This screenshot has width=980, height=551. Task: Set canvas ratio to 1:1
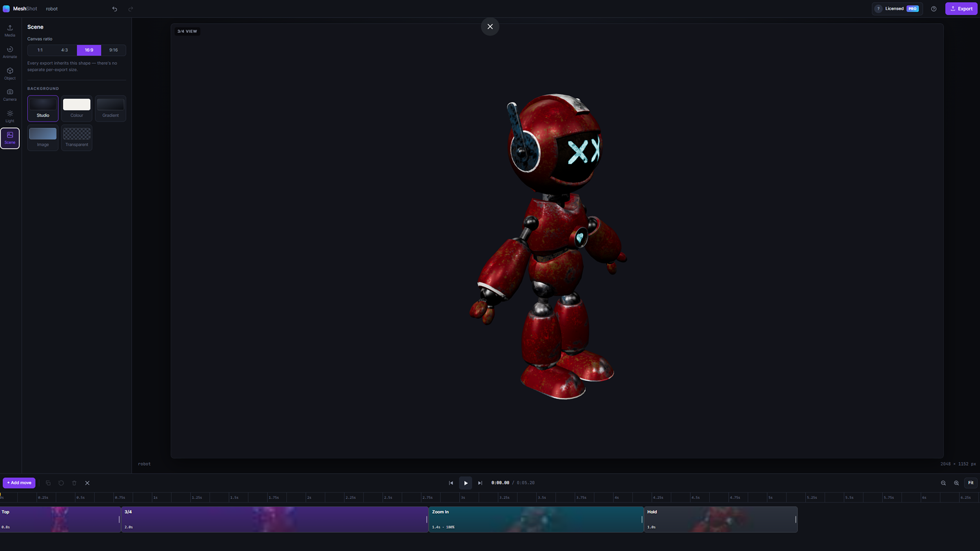coord(40,50)
